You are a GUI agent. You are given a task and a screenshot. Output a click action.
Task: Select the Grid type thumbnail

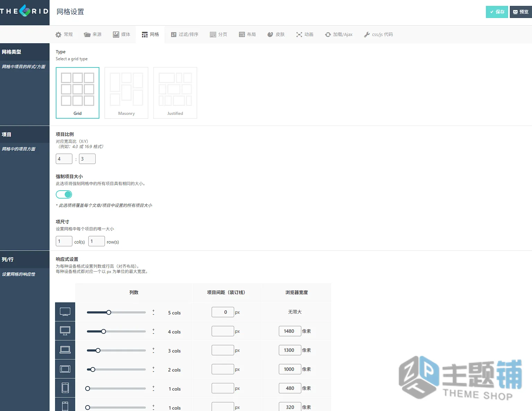(78, 93)
